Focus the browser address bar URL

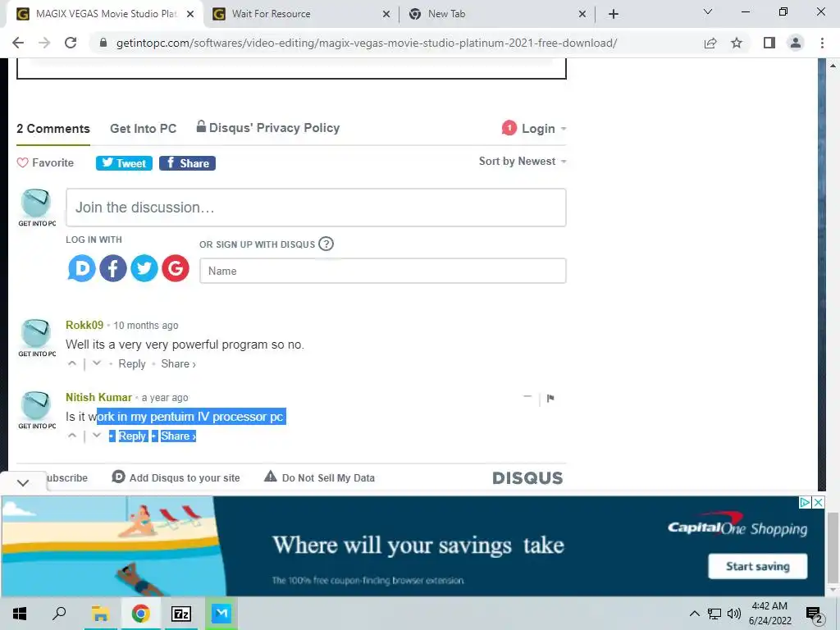coord(367,43)
